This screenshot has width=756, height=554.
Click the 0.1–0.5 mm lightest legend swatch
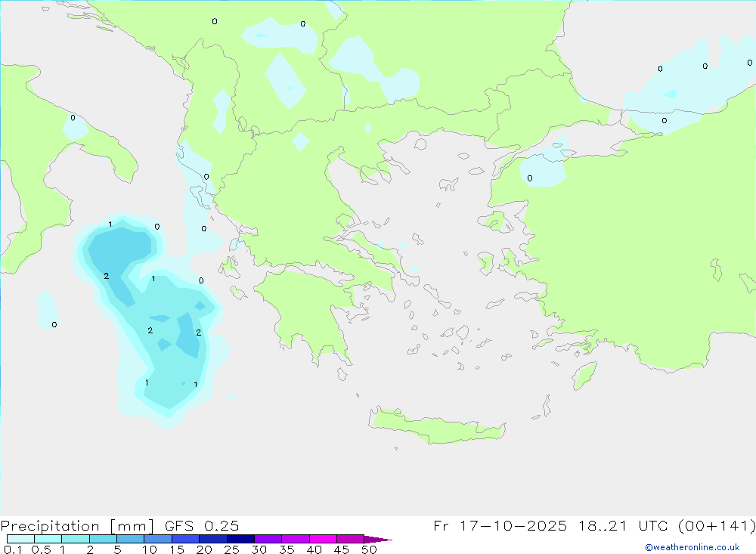pyautogui.click(x=20, y=539)
